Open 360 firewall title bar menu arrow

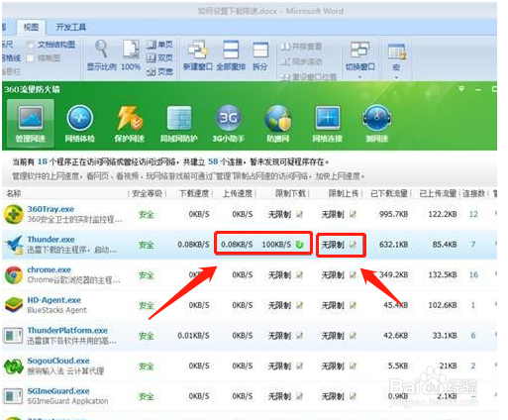point(461,89)
